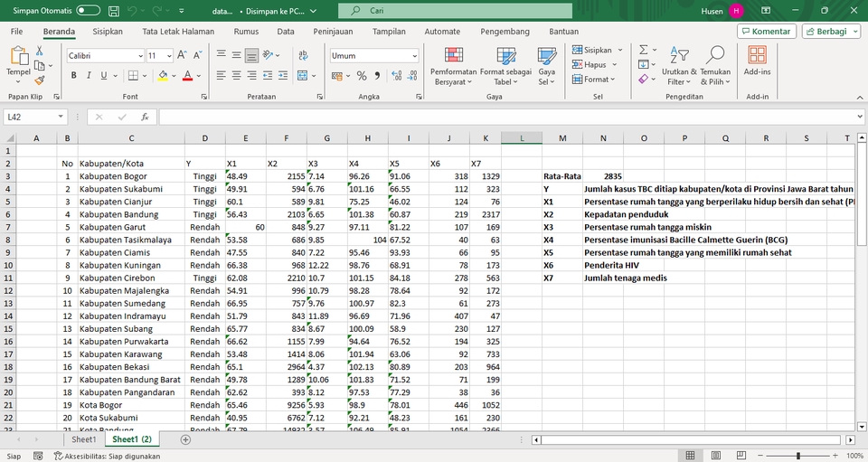Viewport: 868px width, 462px height.
Task: Open the fill color dropdown arrow
Action: coord(174,76)
